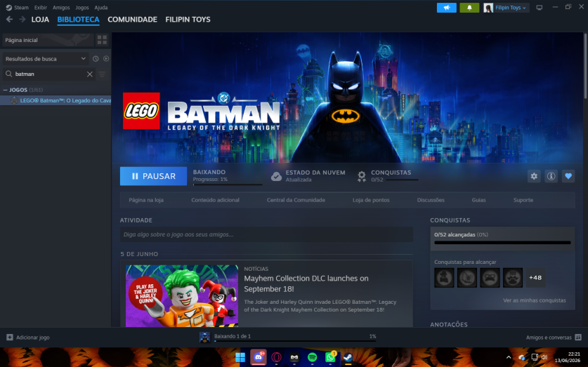Open the Mayhem Collection news thumbnail
This screenshot has width=588, height=367.
pos(182,296)
